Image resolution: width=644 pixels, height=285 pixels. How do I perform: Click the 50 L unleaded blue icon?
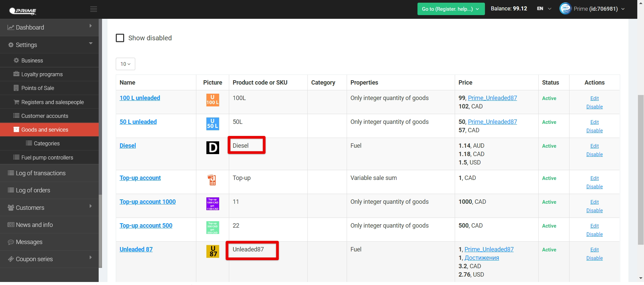pos(212,124)
